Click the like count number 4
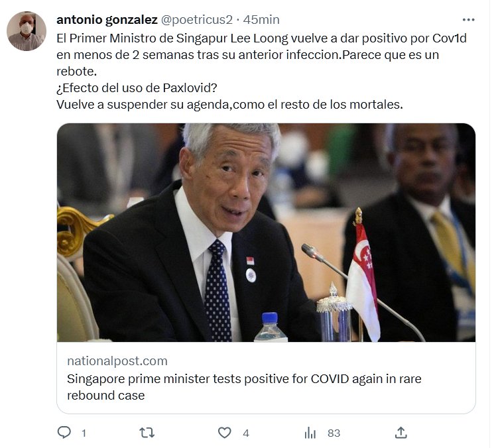 (x=246, y=433)
